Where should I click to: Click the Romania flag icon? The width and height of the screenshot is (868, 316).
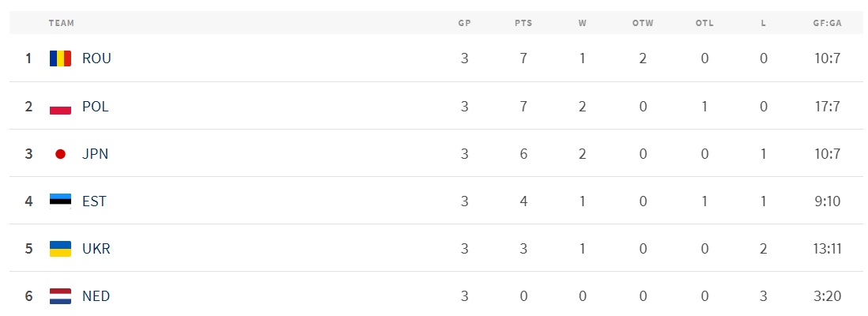click(x=60, y=58)
